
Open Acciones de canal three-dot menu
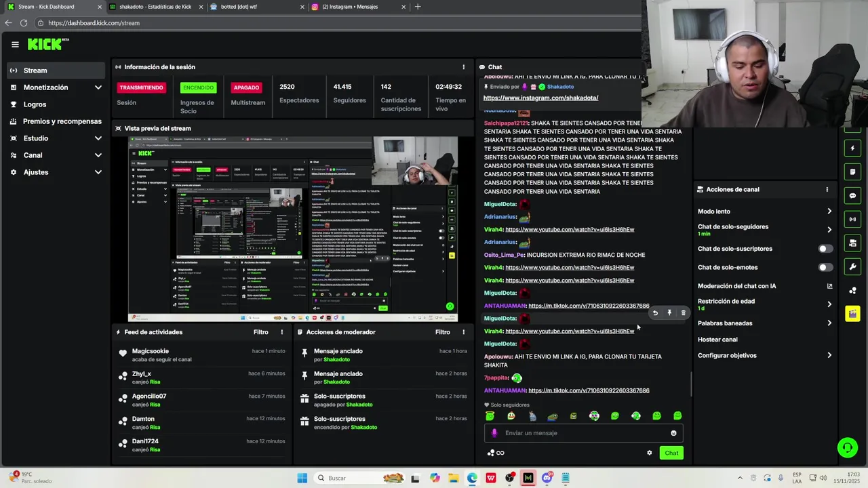point(827,190)
